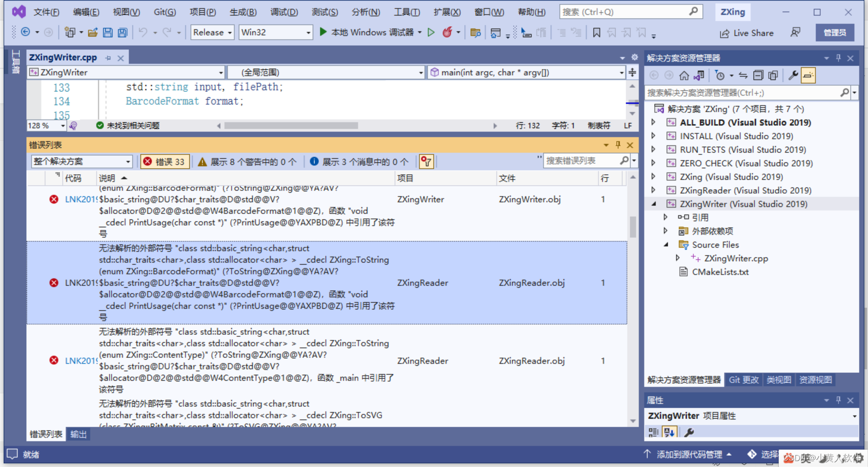Screen dimensions: 868x467
Task: Save all open files
Action: 122,32
